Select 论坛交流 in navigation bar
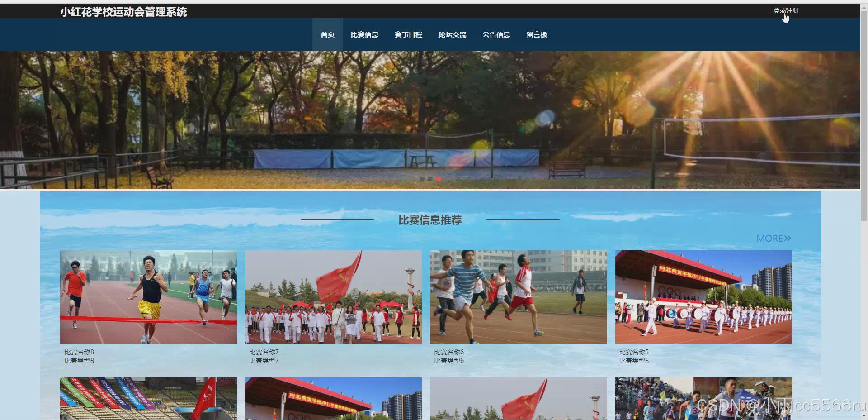Screen dimensions: 868x420 tap(452, 34)
